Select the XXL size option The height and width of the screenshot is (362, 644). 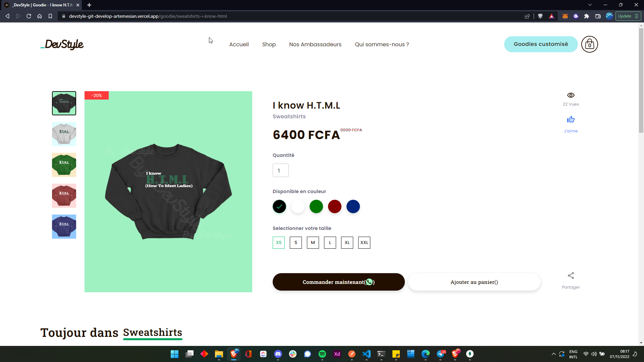point(364,243)
